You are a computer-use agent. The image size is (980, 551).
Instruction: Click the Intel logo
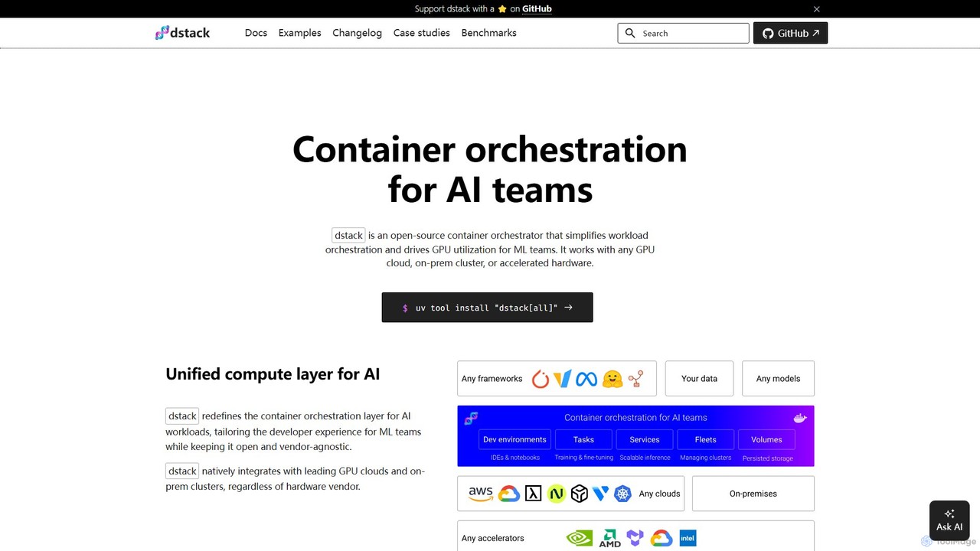(688, 538)
